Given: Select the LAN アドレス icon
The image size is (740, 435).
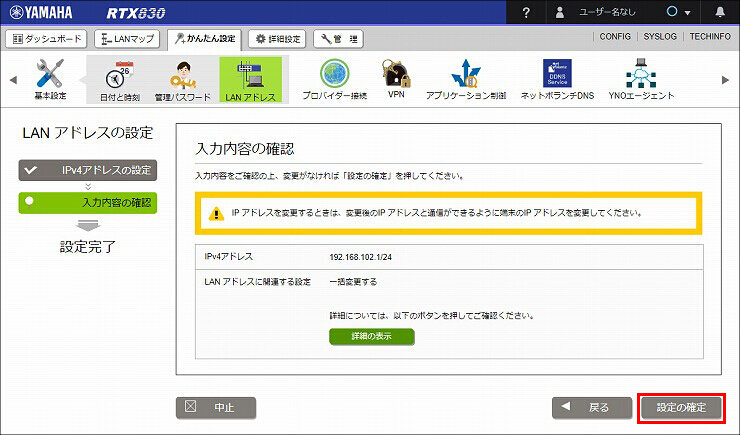Looking at the screenshot, I should coord(250,80).
